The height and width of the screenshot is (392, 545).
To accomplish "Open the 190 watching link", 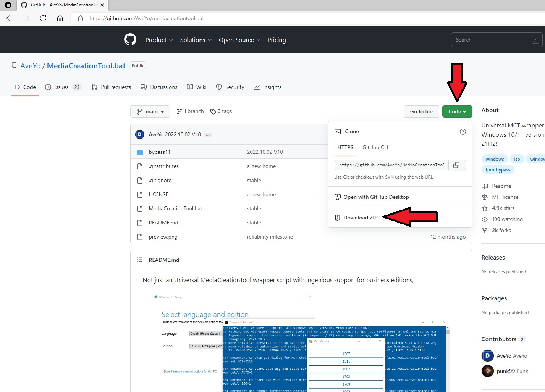I will (x=502, y=219).
